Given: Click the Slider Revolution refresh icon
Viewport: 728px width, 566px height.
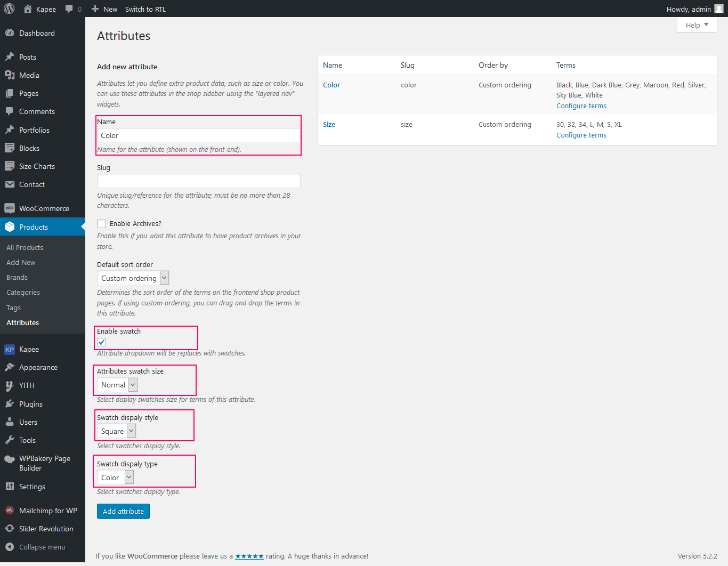Looking at the screenshot, I should pyautogui.click(x=10, y=529).
